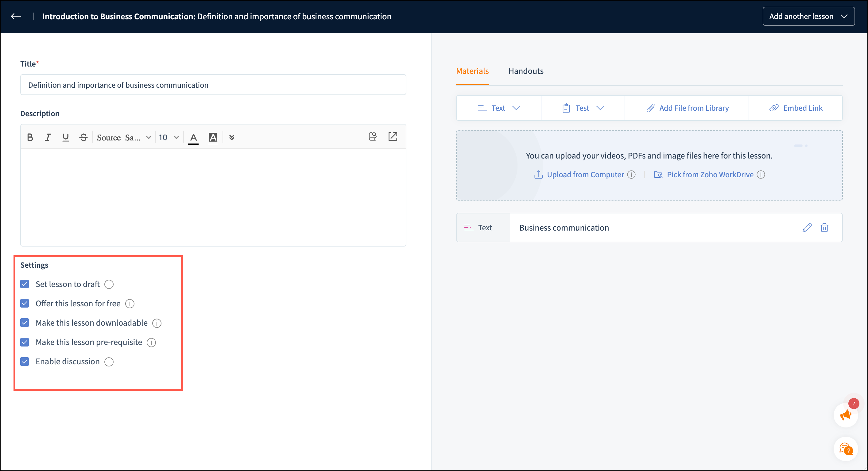Switch to the Handouts tab
The image size is (868, 471).
[526, 71]
